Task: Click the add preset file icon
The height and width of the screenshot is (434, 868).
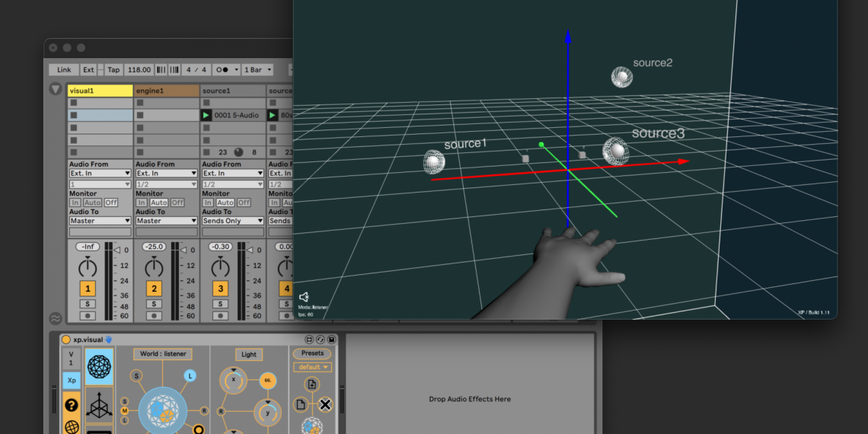Action: coord(311,385)
